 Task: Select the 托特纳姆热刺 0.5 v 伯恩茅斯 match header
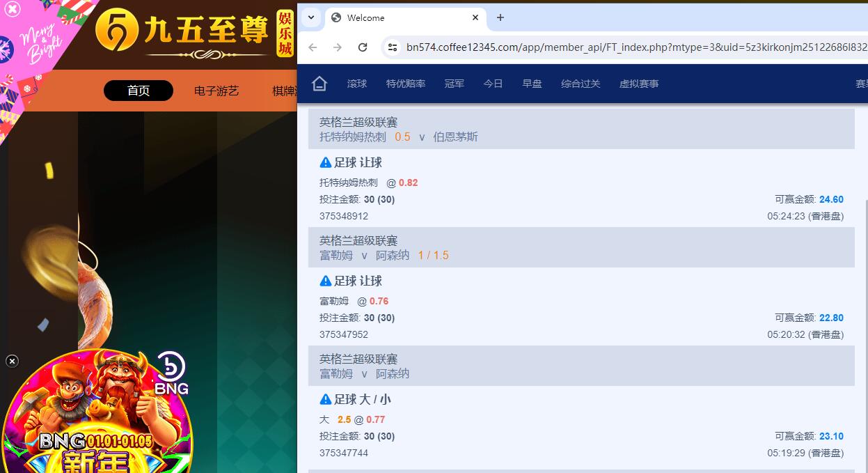point(581,129)
